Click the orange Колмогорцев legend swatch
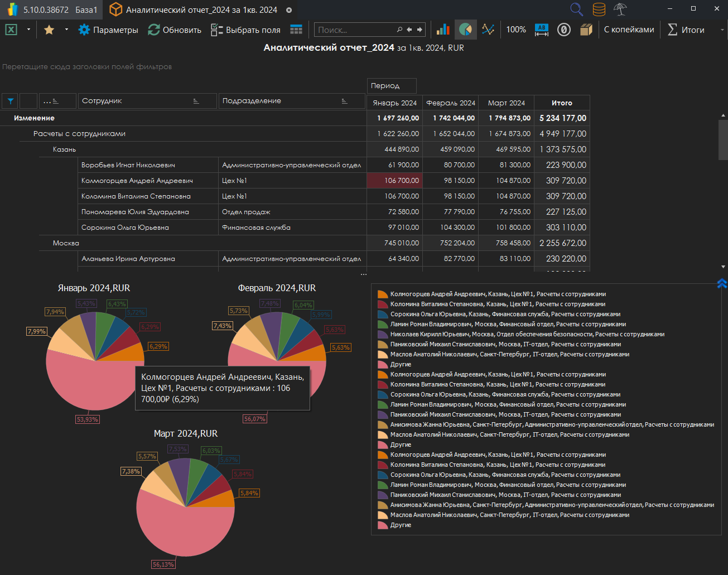Screen dimensions: 728x575 pyautogui.click(x=382, y=294)
